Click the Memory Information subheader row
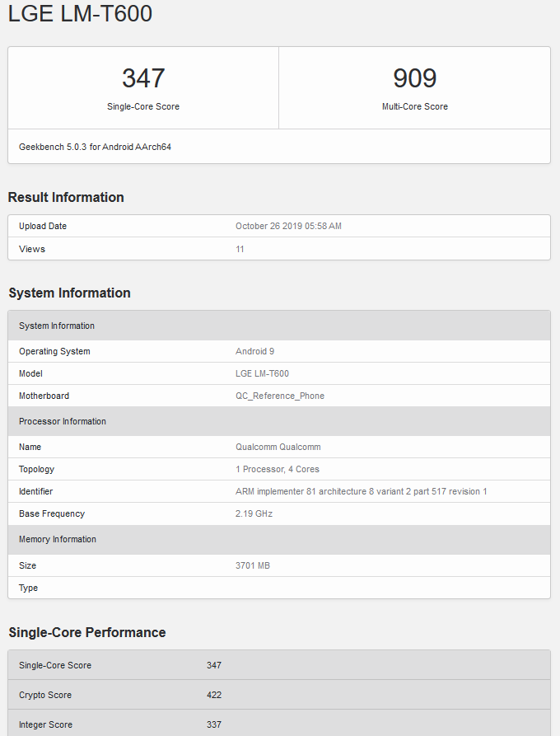The height and width of the screenshot is (736, 560). click(x=58, y=539)
